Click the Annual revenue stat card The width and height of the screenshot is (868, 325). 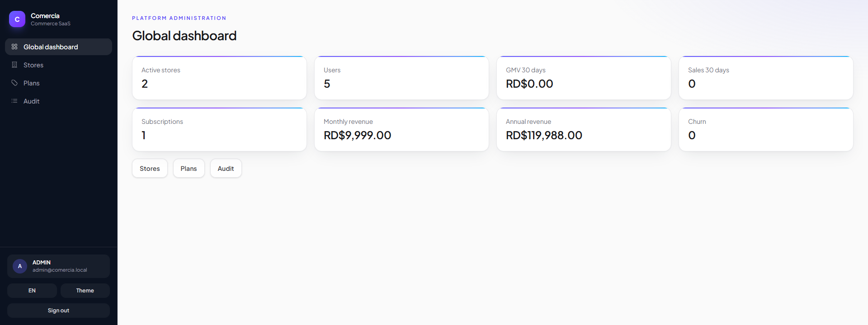click(x=584, y=129)
